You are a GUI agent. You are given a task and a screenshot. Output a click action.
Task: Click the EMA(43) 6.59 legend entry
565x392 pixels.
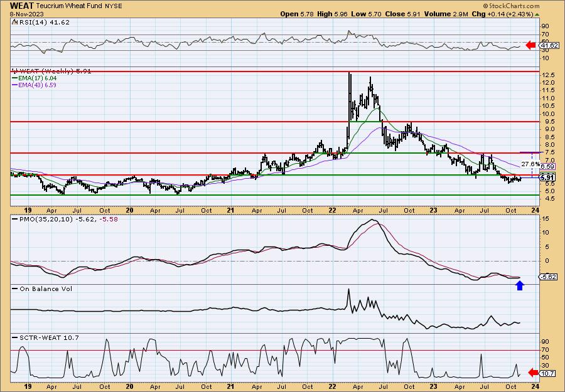pyautogui.click(x=35, y=85)
